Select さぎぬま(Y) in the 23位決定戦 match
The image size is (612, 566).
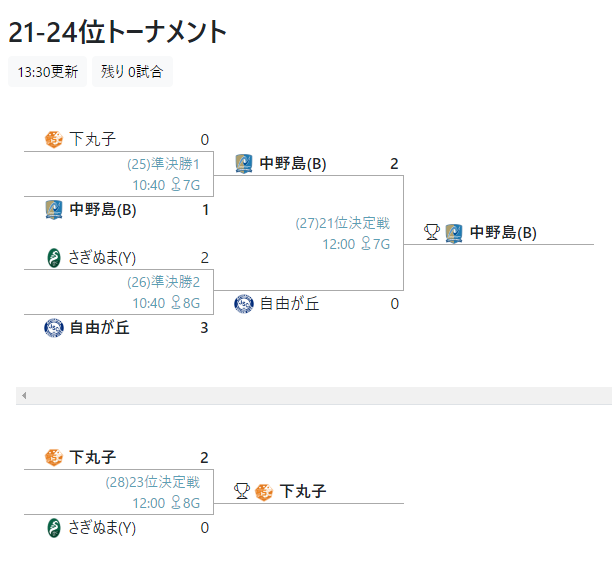(102, 528)
